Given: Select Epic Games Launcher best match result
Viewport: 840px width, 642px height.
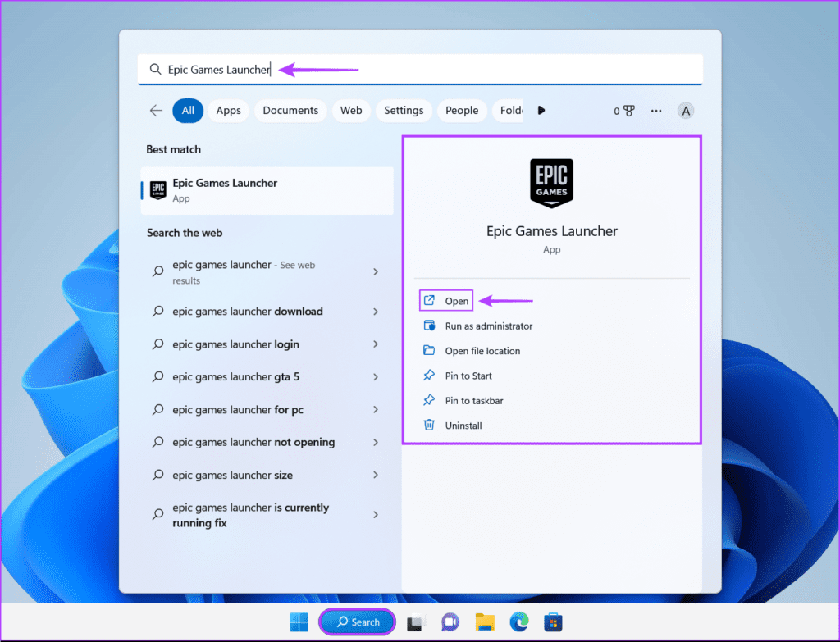Looking at the screenshot, I should tap(267, 190).
